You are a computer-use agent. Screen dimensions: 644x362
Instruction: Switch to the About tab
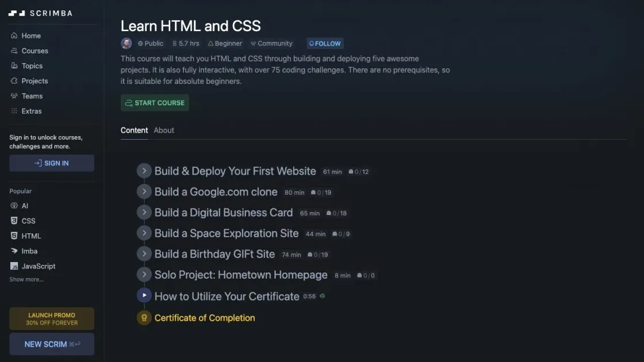[164, 130]
